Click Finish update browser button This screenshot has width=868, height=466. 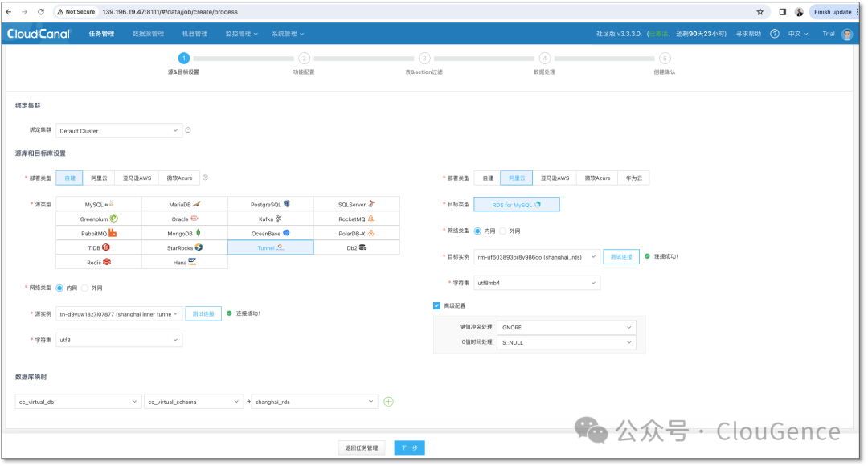click(833, 11)
